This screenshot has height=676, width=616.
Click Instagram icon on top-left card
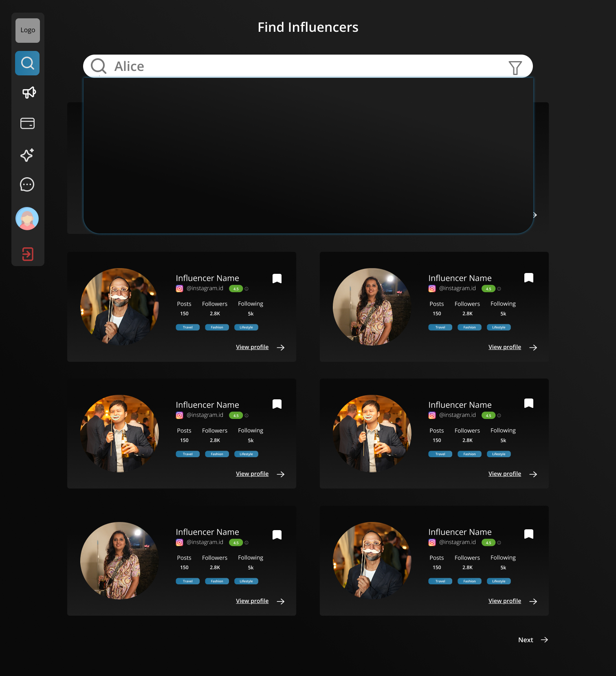[x=180, y=288]
